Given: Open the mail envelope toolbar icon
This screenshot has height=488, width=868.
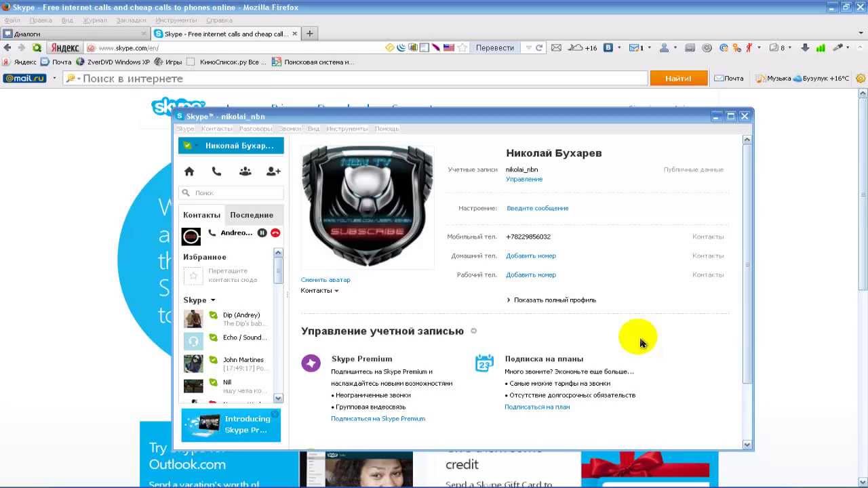Looking at the screenshot, I should point(556,47).
